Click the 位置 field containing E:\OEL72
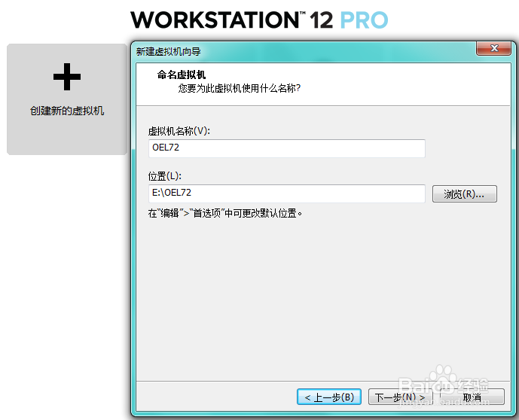The height and width of the screenshot is (420, 519). click(287, 193)
